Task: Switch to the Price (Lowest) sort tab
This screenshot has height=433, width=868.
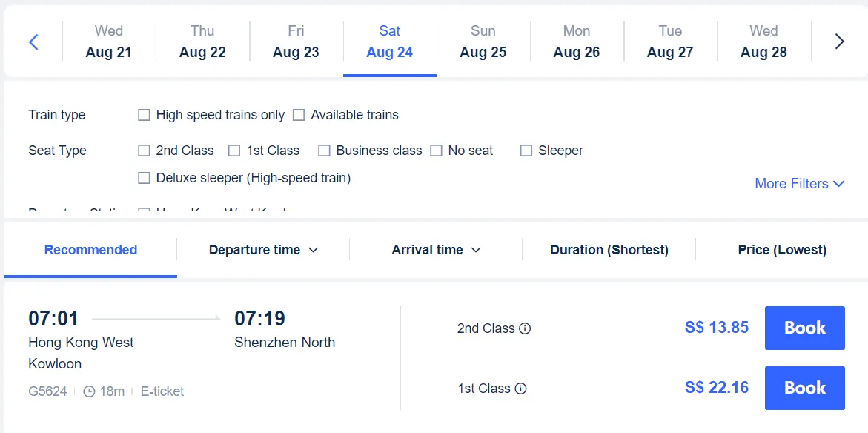Action: click(x=781, y=250)
